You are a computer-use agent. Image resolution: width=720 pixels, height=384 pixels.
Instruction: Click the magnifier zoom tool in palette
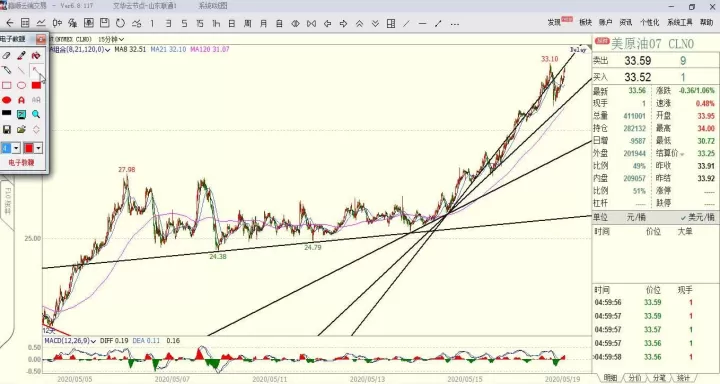coord(36,114)
